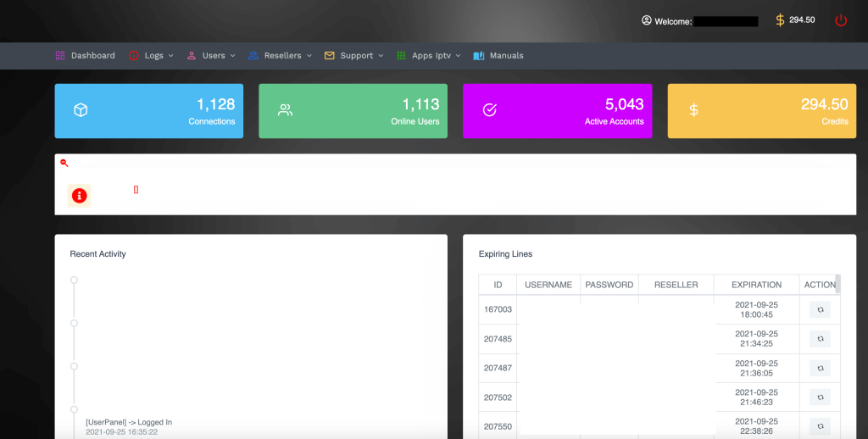868x439 pixels.
Task: Click the user avatar icon beside Welcome
Action: tap(647, 20)
